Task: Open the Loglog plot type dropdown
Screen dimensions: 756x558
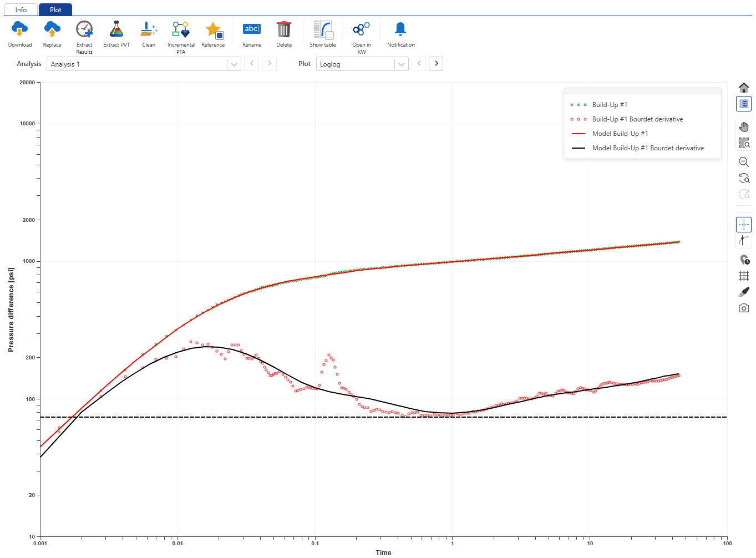Action: click(x=401, y=64)
